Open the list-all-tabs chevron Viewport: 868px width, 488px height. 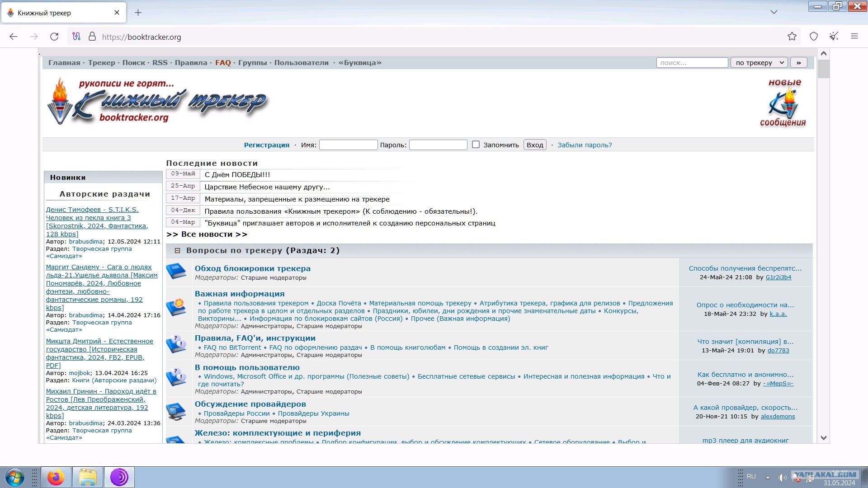pyautogui.click(x=774, y=12)
